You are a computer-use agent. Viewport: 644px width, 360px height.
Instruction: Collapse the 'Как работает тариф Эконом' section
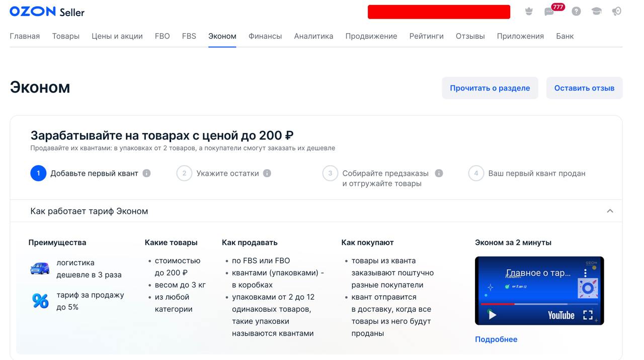(x=610, y=211)
